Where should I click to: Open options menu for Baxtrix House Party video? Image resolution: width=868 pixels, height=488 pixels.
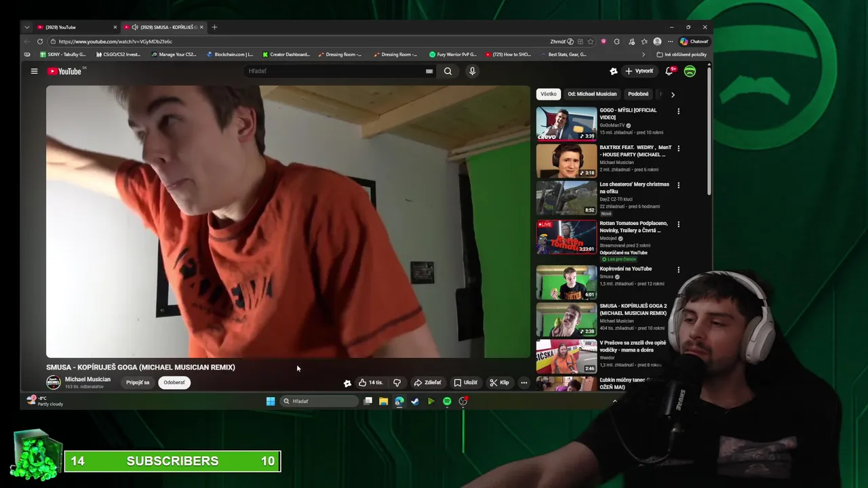click(x=678, y=148)
